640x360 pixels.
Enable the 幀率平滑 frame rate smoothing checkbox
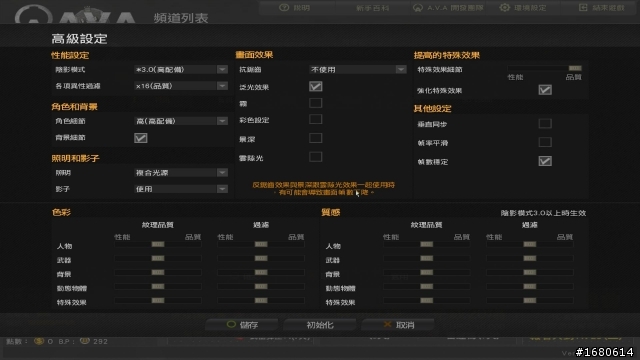545,142
